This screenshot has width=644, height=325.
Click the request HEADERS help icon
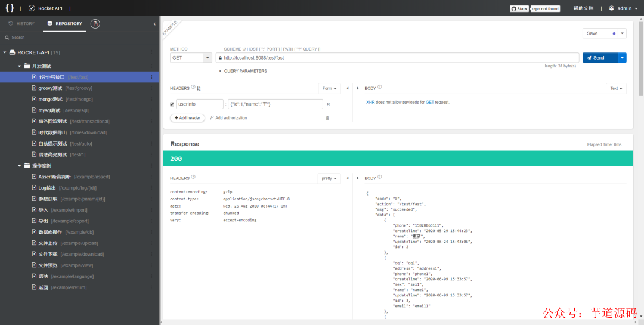click(x=193, y=87)
